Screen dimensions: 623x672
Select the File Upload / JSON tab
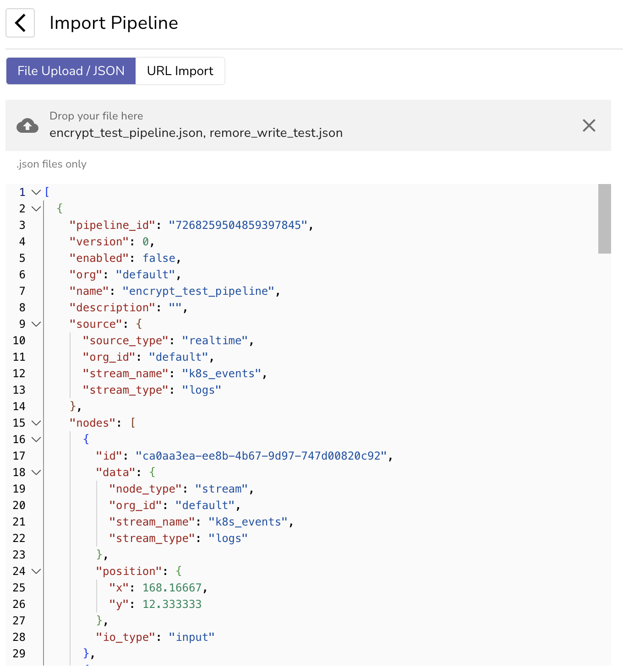tap(71, 71)
